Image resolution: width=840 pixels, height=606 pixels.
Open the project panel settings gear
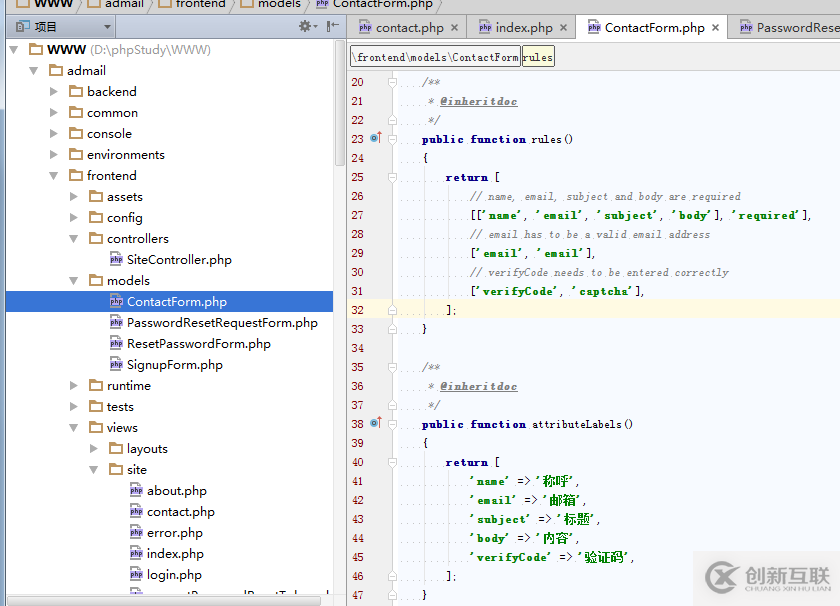[306, 27]
